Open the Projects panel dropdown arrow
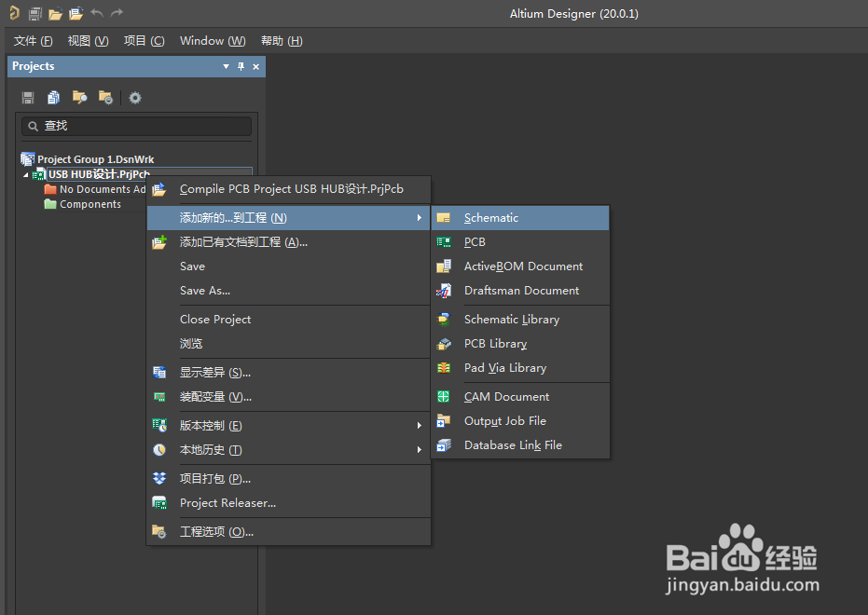868x615 pixels. [226, 66]
